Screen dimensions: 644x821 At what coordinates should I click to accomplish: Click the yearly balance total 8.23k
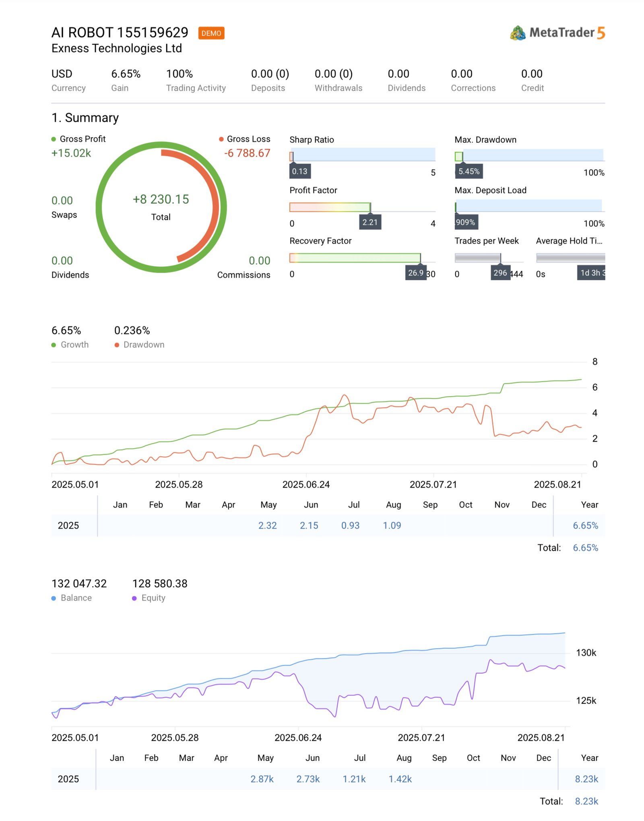(586, 779)
